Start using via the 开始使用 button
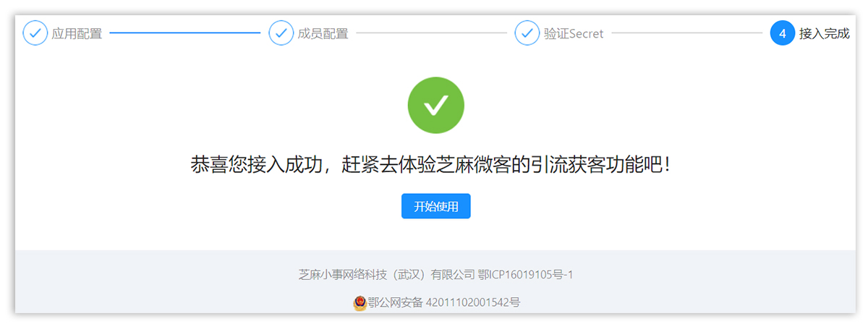Viewport: 868px width, 324px height. (x=436, y=206)
